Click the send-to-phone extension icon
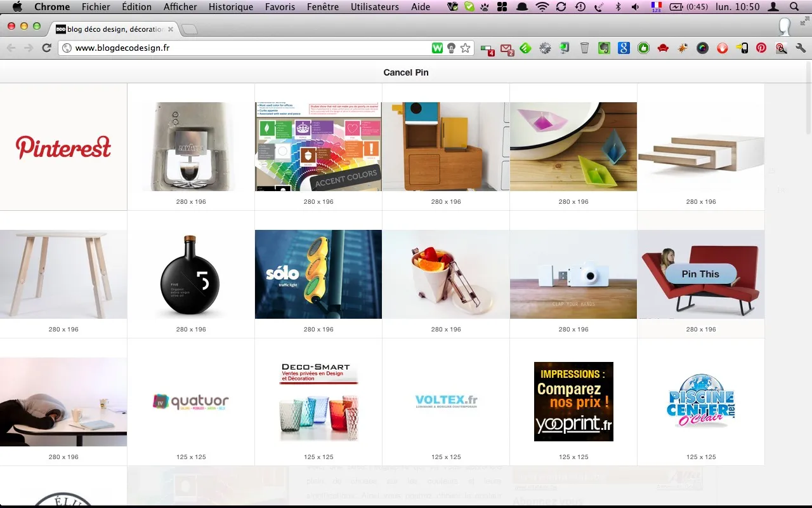This screenshot has height=508, width=812. pyautogui.click(x=742, y=48)
